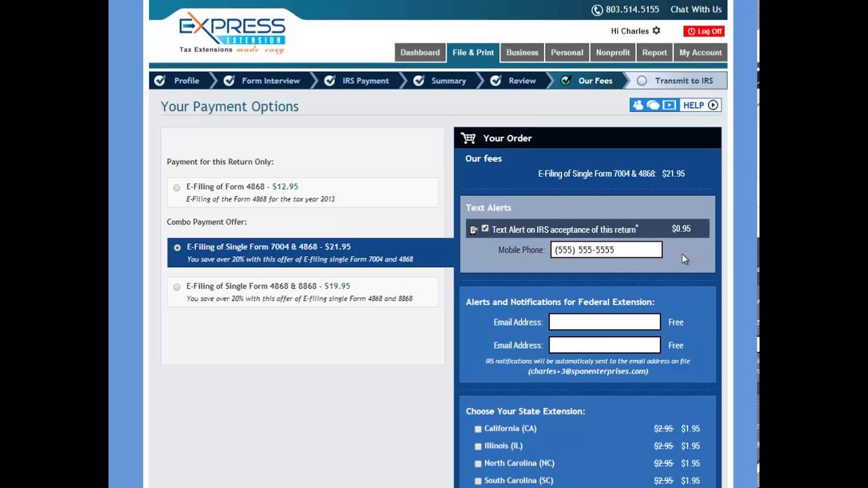The image size is (868, 488).
Task: Uncheck Text Alert on IRS acceptance checkbox
Action: [485, 229]
